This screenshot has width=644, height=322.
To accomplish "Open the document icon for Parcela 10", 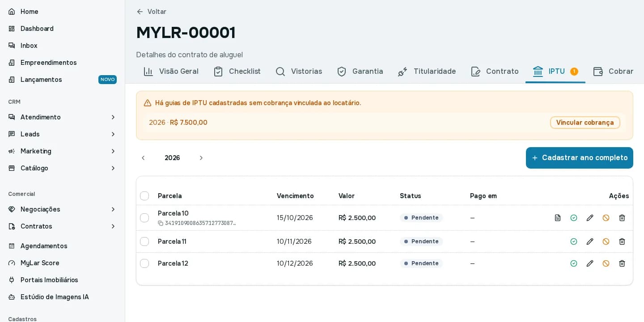I will (x=558, y=218).
